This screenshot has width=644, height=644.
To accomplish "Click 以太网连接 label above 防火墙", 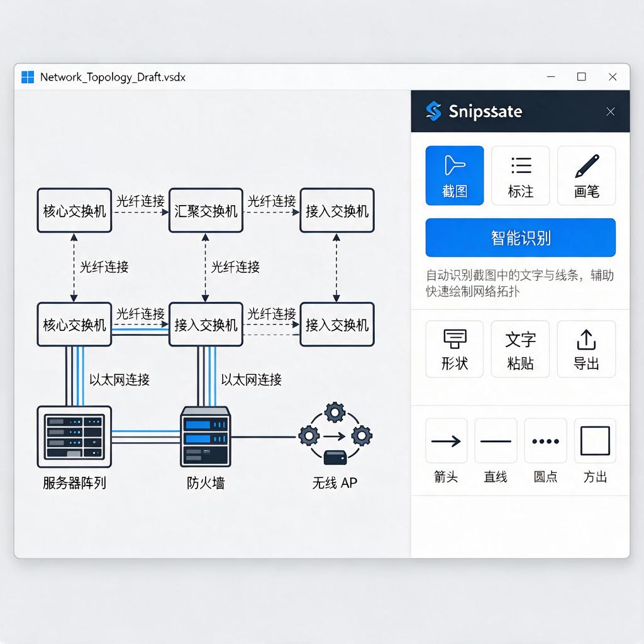I will click(x=252, y=379).
